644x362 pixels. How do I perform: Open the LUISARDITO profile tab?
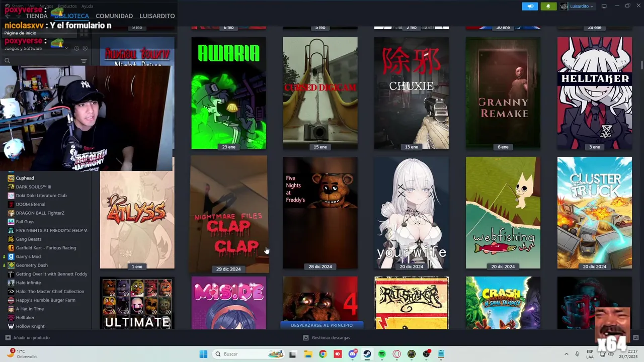[x=157, y=16]
